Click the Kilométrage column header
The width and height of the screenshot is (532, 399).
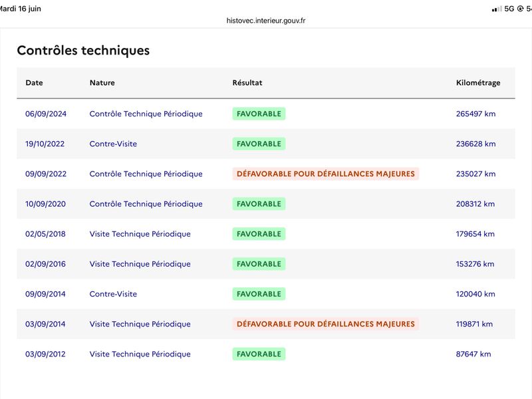(478, 82)
